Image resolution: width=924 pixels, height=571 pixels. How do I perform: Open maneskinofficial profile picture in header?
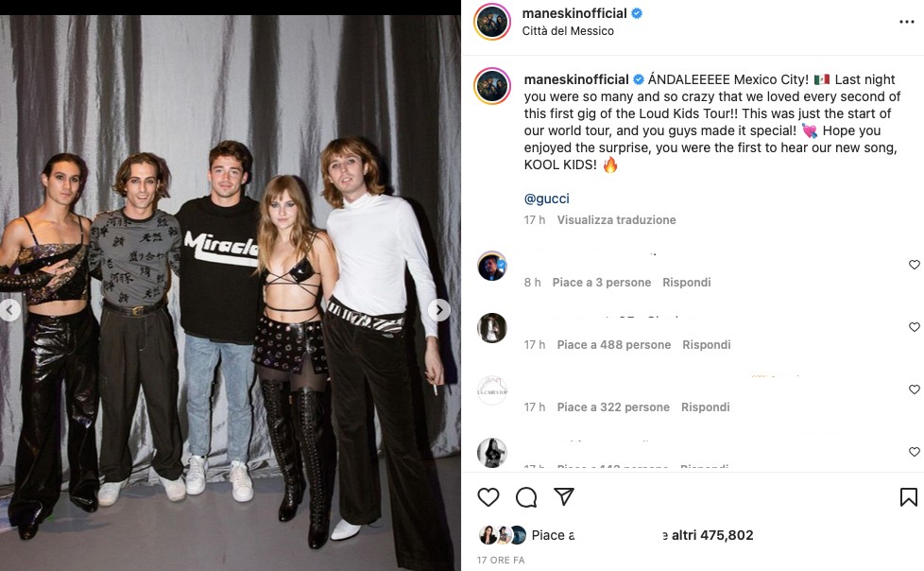[x=493, y=22]
